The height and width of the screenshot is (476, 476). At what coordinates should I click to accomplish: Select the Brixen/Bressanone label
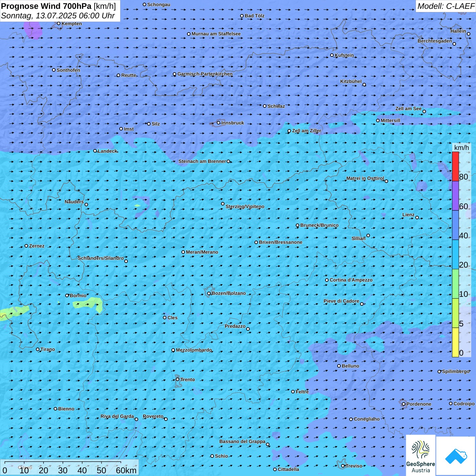coord(280,242)
